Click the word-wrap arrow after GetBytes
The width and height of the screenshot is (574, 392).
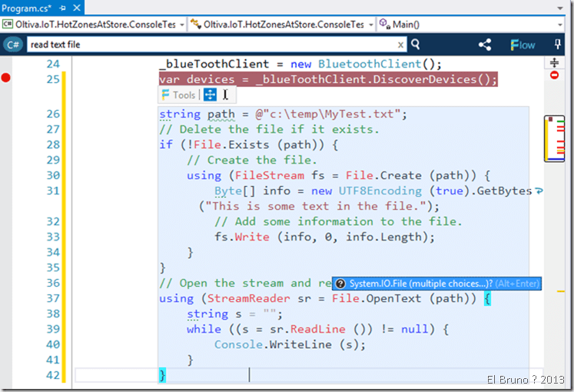pyautogui.click(x=539, y=191)
